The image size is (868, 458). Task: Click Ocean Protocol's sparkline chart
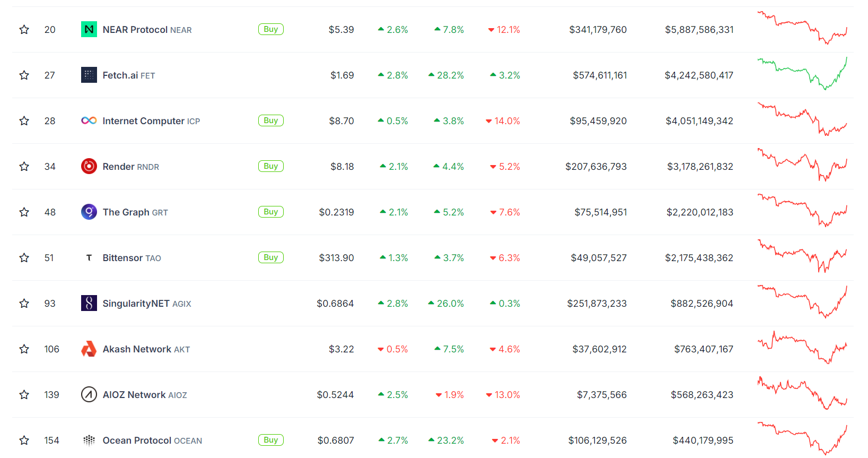[803, 440]
